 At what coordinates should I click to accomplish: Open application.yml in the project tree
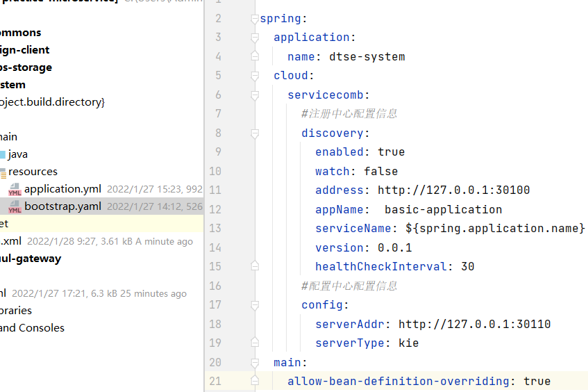(62, 189)
